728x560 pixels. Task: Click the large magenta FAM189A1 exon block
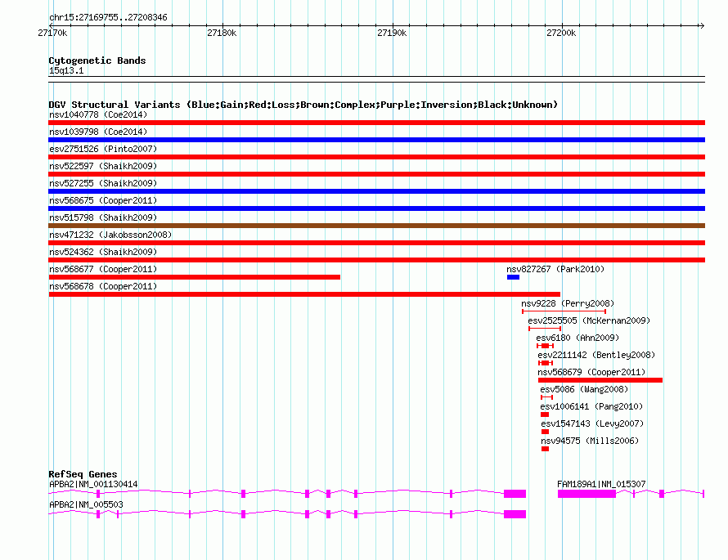point(586,494)
